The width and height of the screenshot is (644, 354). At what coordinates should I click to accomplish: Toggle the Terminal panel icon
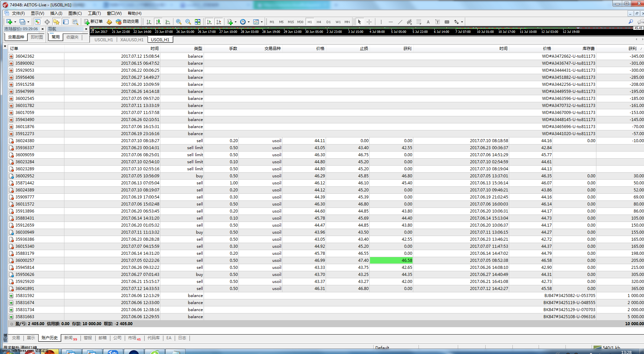[x=66, y=22]
